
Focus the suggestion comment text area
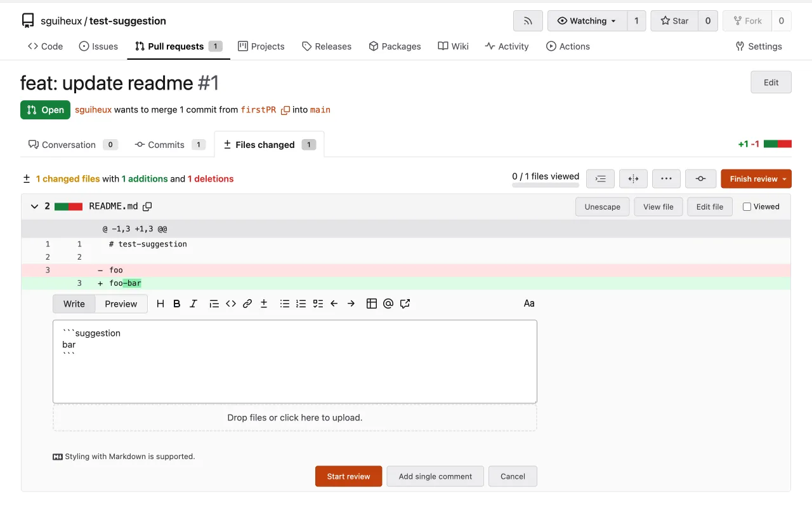pos(295,361)
